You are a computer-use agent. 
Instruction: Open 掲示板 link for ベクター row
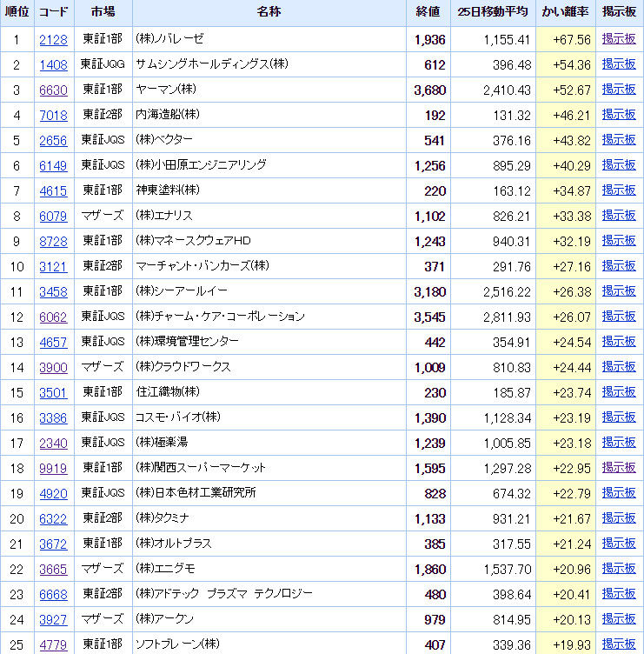coord(619,140)
